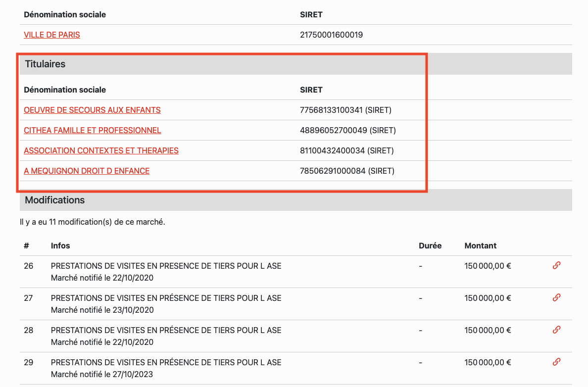Open A MEQUIGNON DROIT D ENFANCE link

pyautogui.click(x=87, y=171)
